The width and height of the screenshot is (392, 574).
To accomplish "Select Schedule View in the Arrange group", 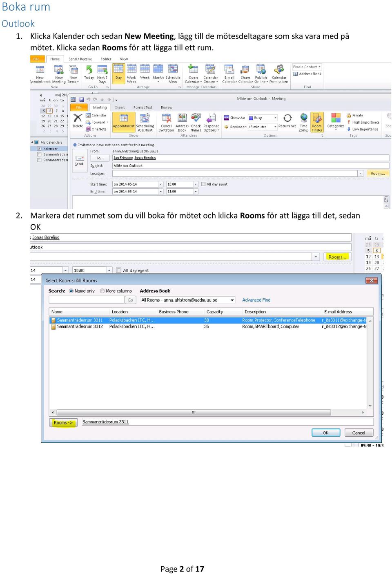I will click(173, 74).
